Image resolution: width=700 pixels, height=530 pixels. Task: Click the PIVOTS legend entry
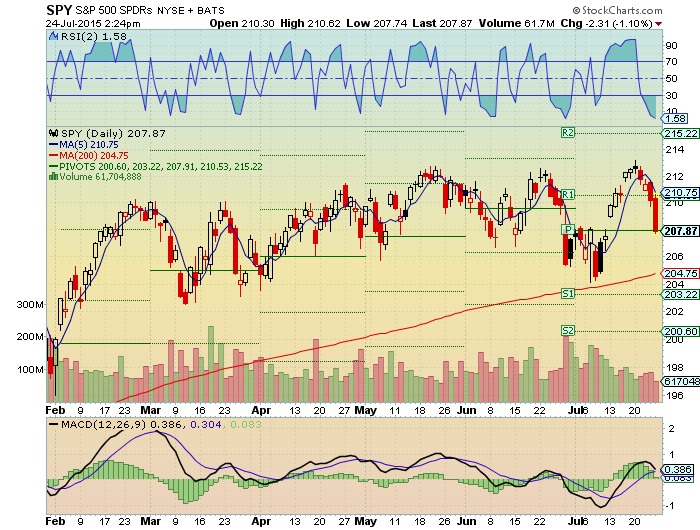[x=156, y=166]
